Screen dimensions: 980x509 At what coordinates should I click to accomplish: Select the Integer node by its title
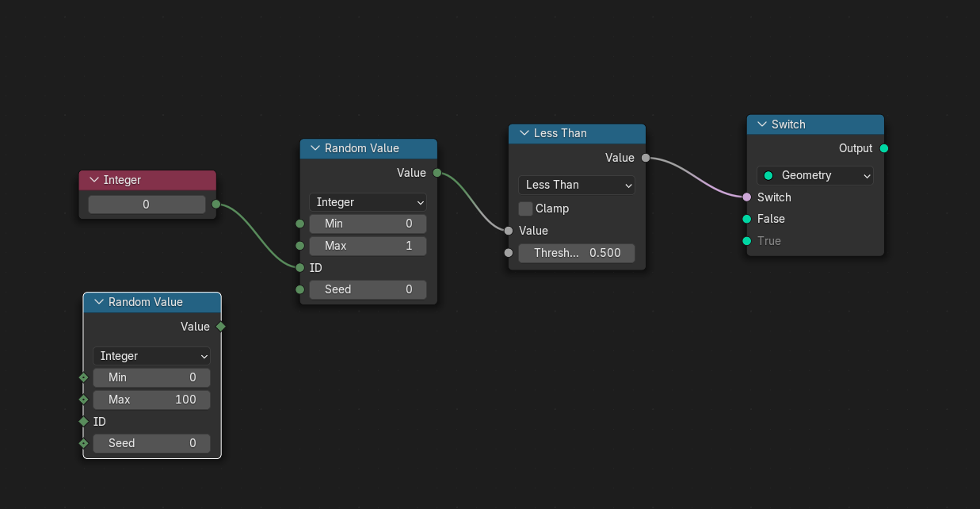pyautogui.click(x=122, y=181)
